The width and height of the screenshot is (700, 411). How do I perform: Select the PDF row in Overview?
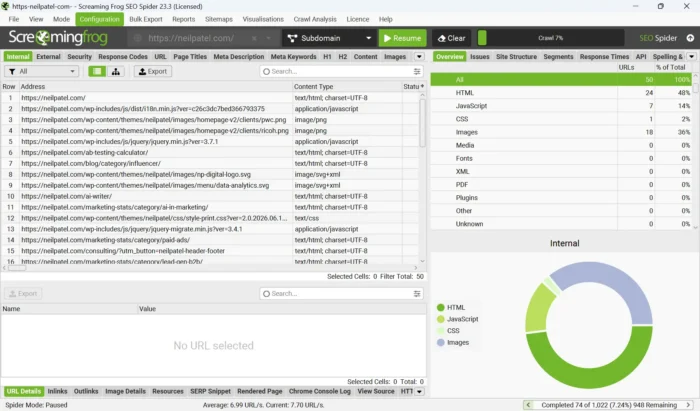[x=561, y=184]
